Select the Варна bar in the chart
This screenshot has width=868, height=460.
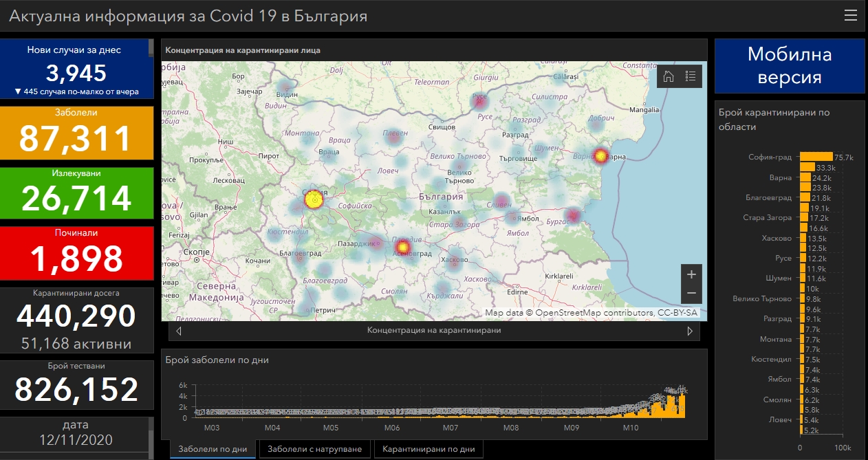[805, 178]
